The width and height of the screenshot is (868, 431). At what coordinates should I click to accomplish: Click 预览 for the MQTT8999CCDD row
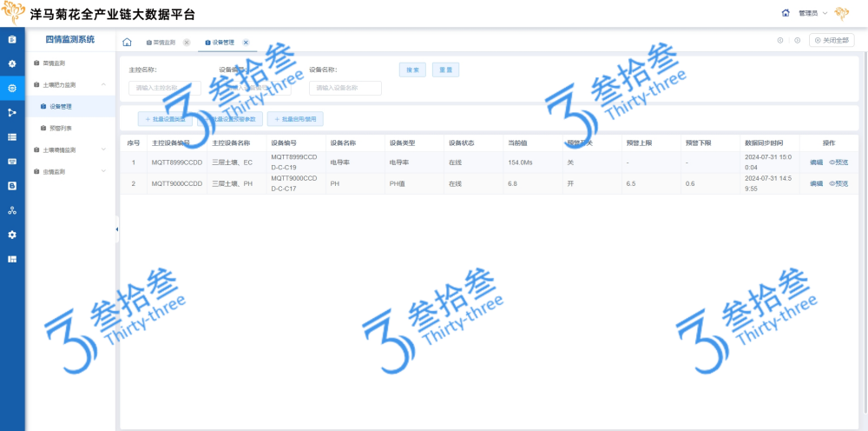click(838, 162)
